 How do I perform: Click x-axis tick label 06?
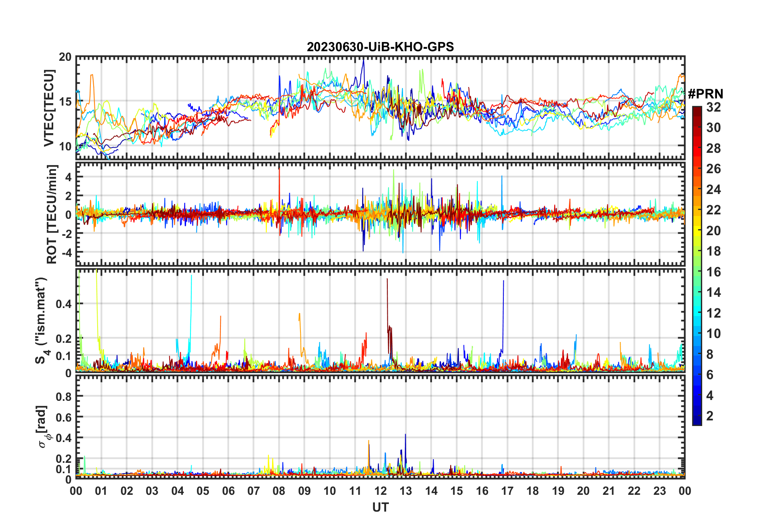pos(228,490)
